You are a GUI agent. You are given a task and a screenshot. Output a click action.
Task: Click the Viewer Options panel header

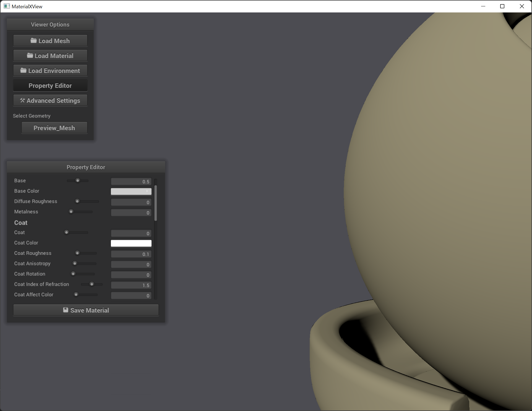50,25
